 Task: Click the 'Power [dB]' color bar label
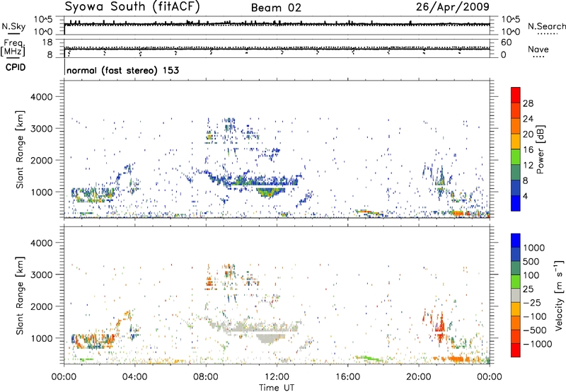click(x=540, y=149)
